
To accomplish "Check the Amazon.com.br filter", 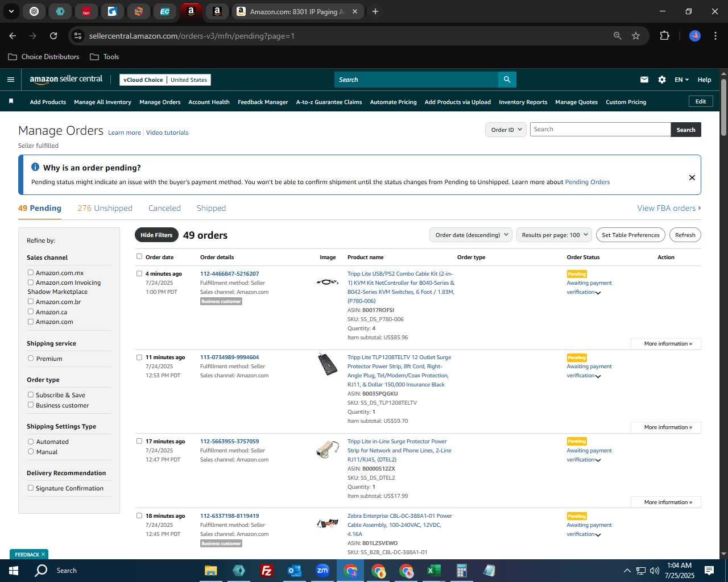I will (x=31, y=301).
